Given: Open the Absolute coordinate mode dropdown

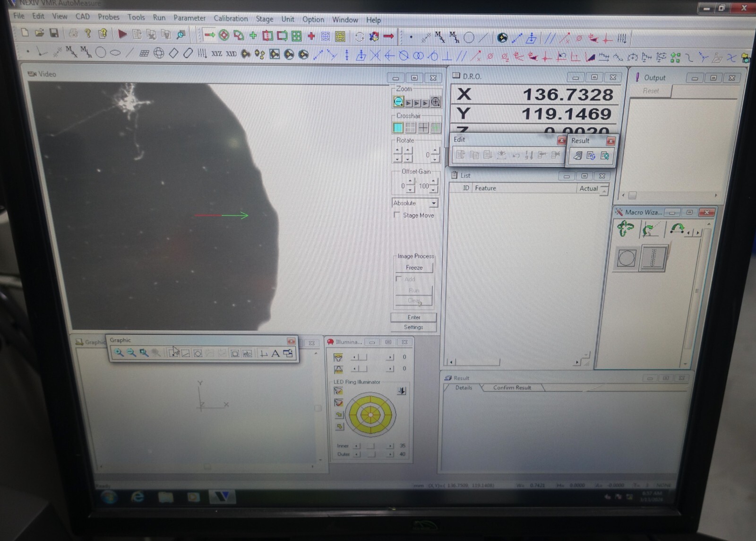Looking at the screenshot, I should (433, 203).
